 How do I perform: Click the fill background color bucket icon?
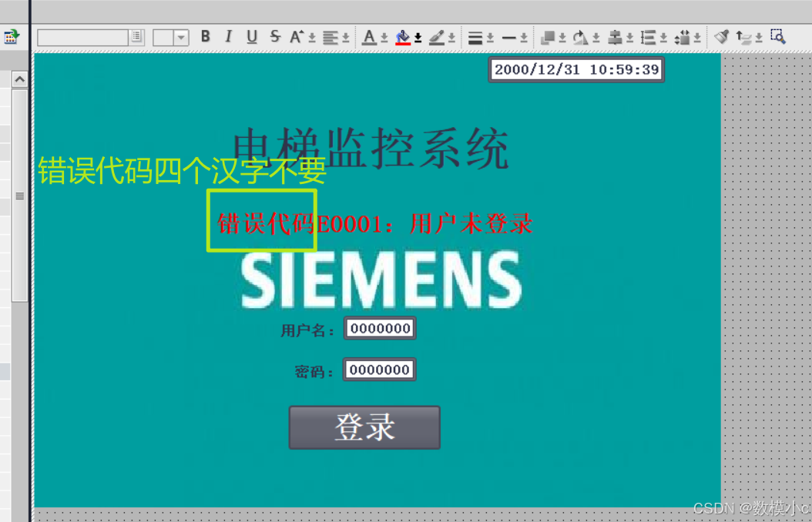403,37
